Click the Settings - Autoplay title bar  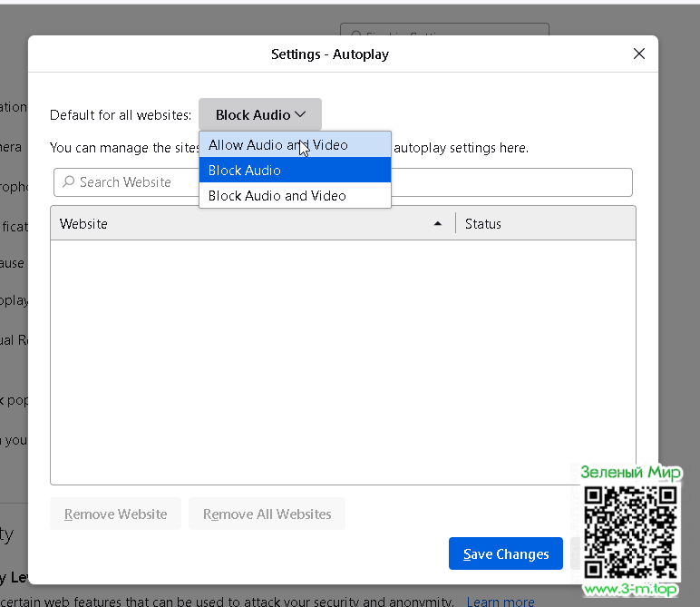(x=330, y=54)
